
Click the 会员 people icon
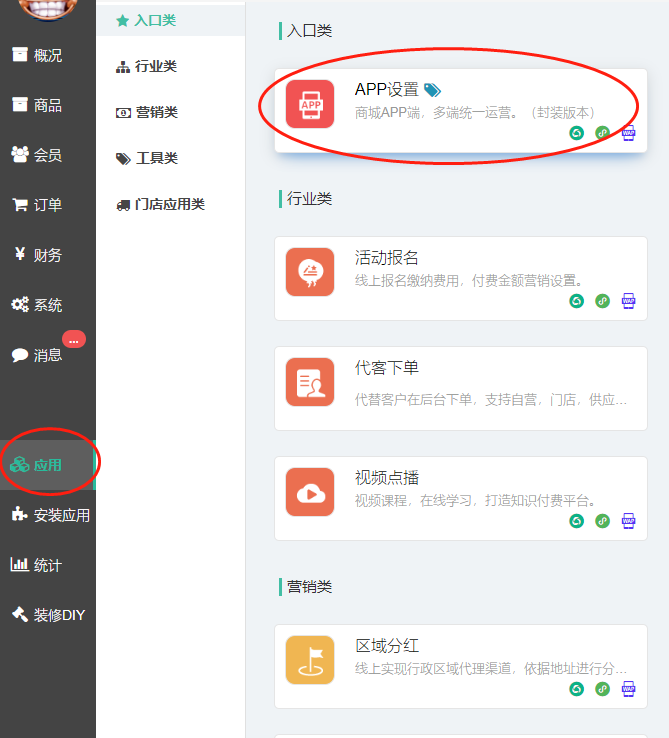coord(20,154)
